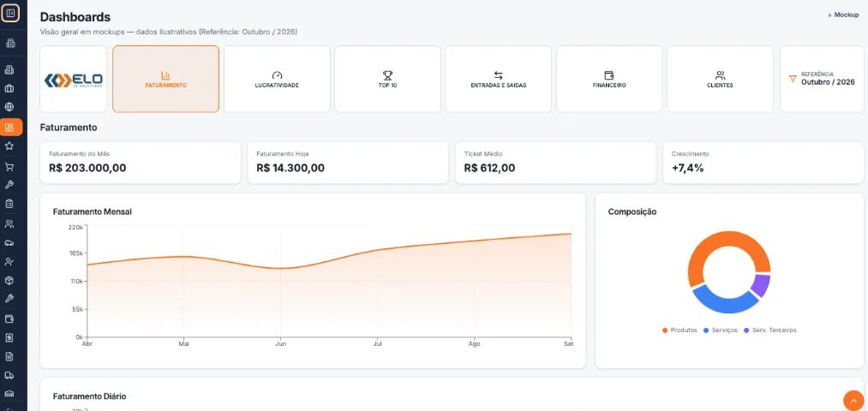
Task: Click the Jun month label on chart
Action: click(281, 343)
